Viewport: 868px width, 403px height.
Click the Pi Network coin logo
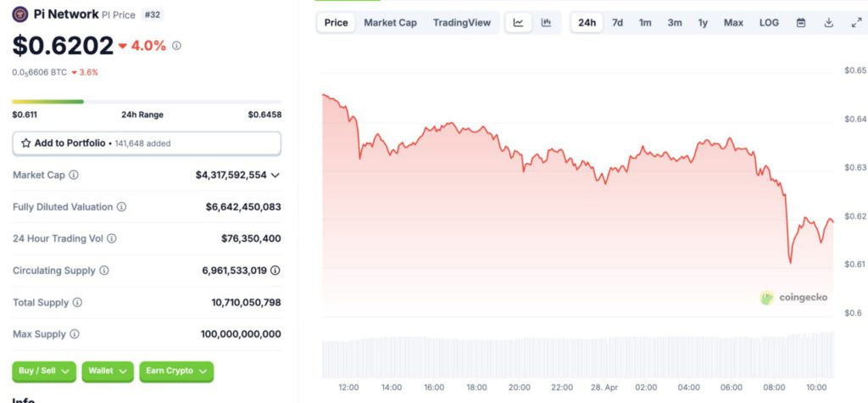(20, 14)
